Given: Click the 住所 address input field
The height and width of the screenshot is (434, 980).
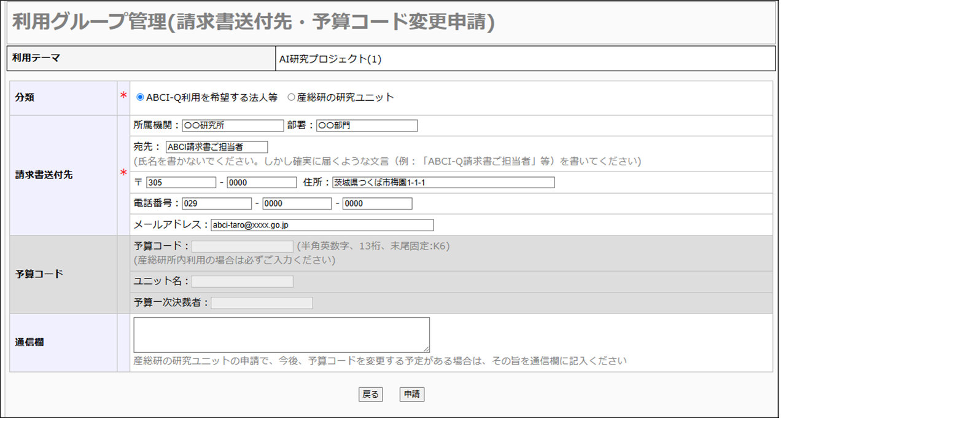Looking at the screenshot, I should pos(443,183).
